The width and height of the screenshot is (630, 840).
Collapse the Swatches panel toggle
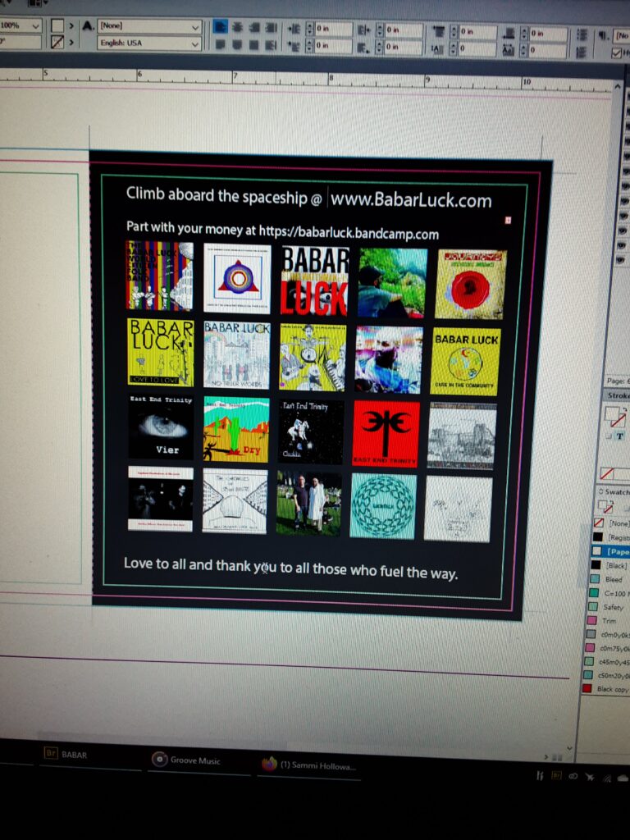pos(601,491)
